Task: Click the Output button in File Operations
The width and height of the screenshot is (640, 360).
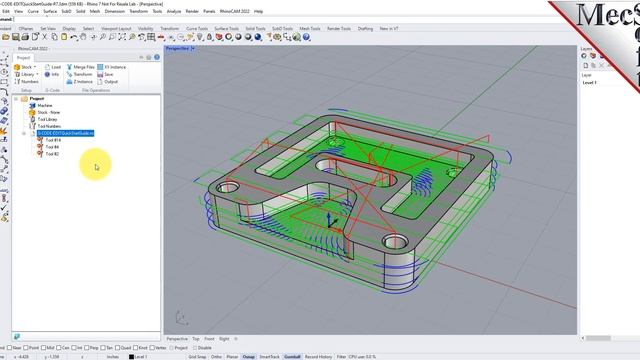Action: pos(107,82)
